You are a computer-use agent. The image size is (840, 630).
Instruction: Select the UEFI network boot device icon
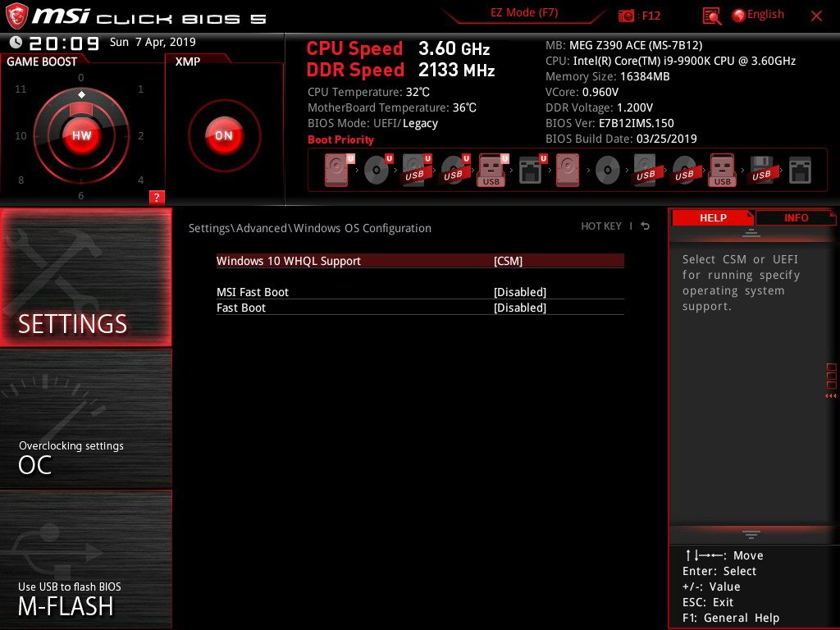532,170
